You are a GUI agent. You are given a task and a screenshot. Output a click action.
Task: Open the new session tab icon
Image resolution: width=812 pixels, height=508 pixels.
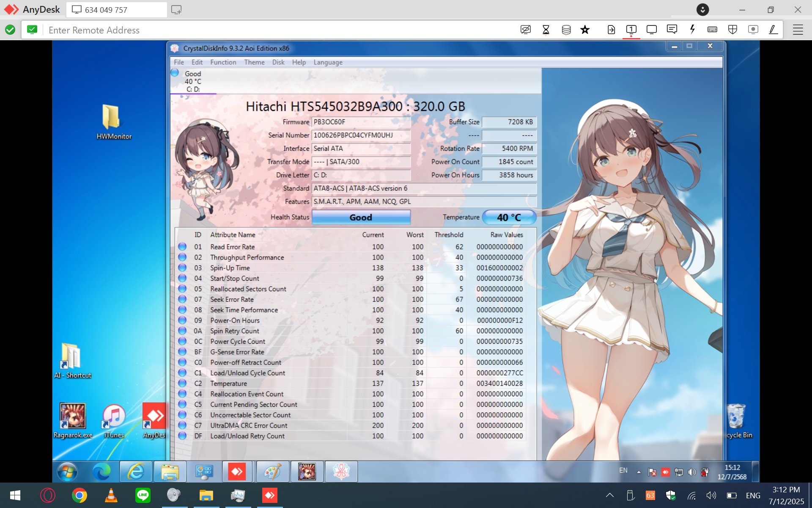click(176, 9)
